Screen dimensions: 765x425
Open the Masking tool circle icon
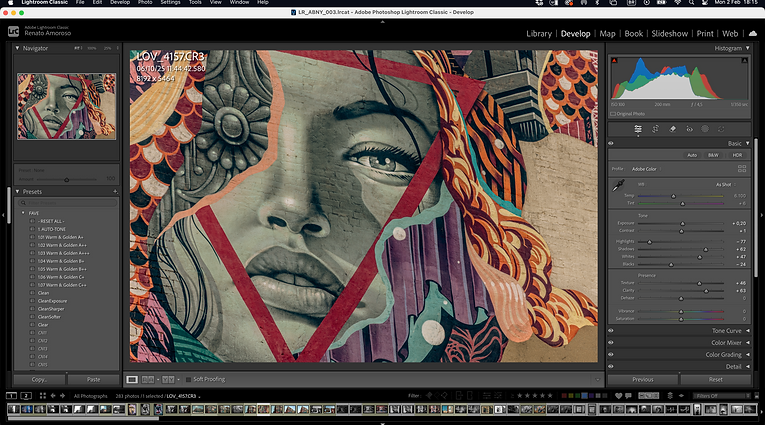point(705,129)
